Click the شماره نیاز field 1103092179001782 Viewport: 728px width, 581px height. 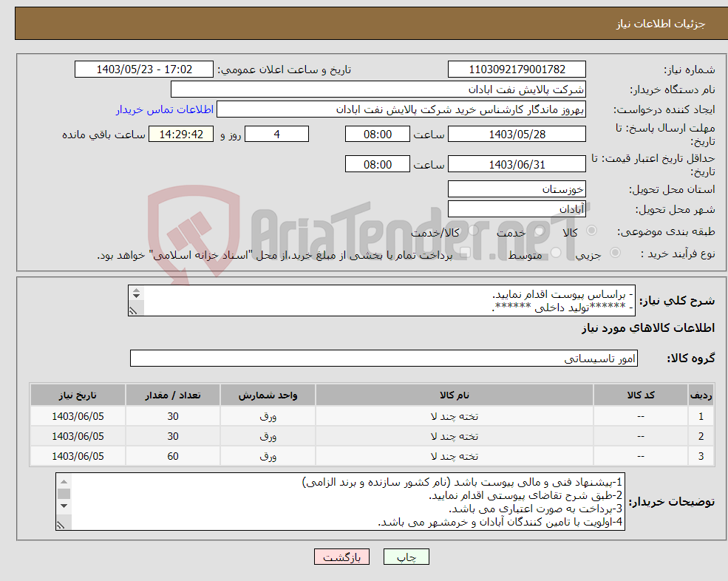[x=517, y=69]
